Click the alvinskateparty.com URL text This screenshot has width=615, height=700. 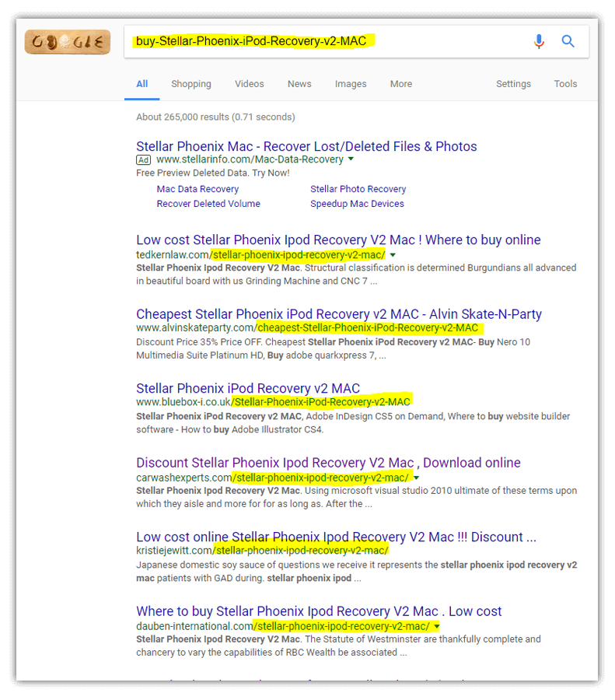[307, 327]
